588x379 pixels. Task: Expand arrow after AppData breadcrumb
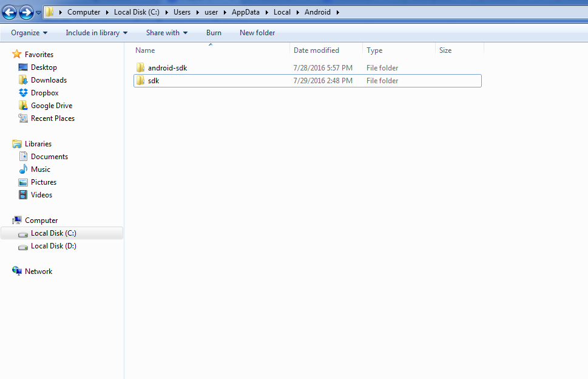click(266, 12)
